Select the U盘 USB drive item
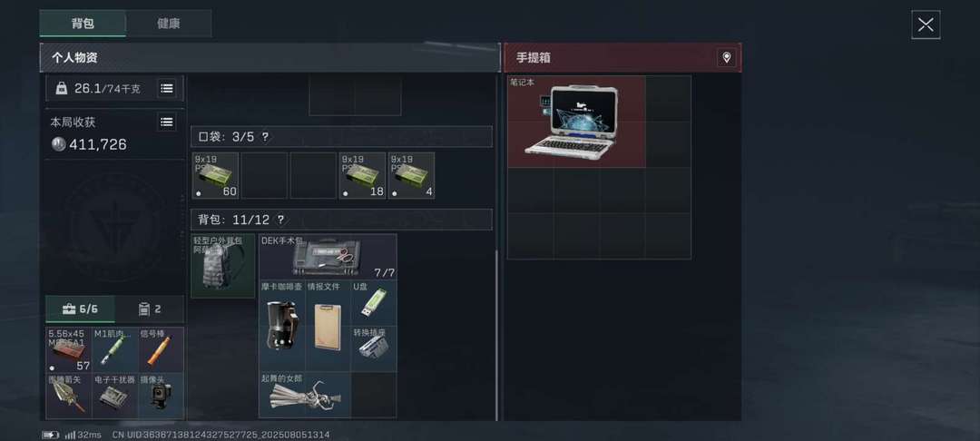The image size is (980, 441). [374, 303]
